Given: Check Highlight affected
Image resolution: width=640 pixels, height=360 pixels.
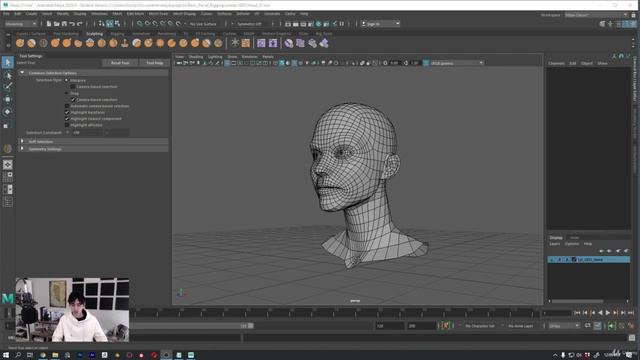Looking at the screenshot, I should pyautogui.click(x=67, y=125).
